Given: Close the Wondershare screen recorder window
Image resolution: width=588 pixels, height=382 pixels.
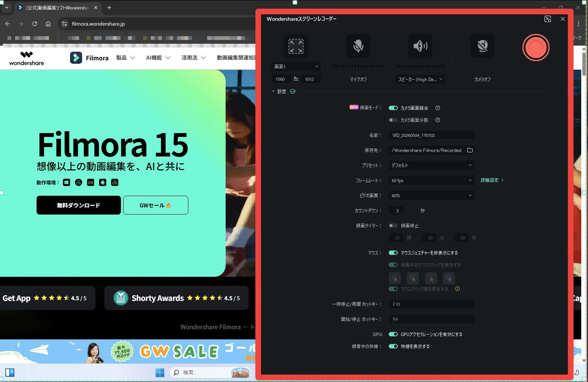Looking at the screenshot, I should tap(562, 19).
